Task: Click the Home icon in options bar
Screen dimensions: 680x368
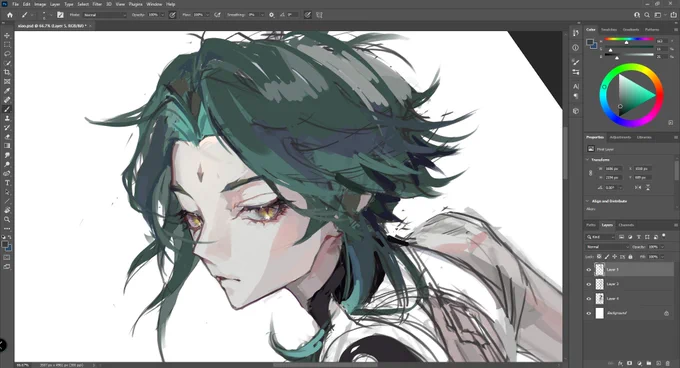Action: 10,15
